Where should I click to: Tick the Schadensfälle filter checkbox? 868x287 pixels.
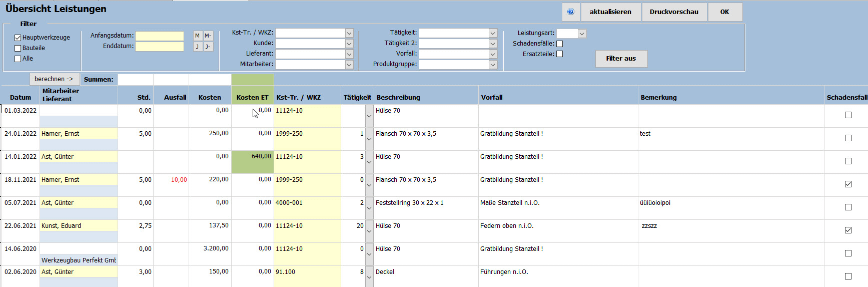click(x=559, y=44)
